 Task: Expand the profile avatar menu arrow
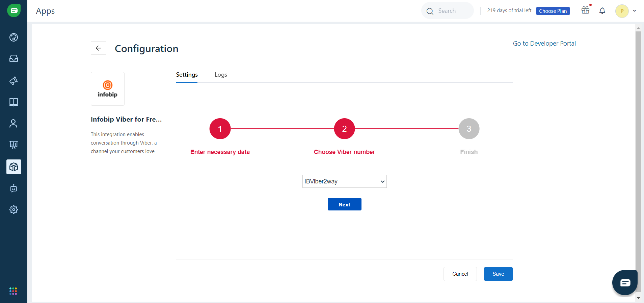[x=635, y=11]
